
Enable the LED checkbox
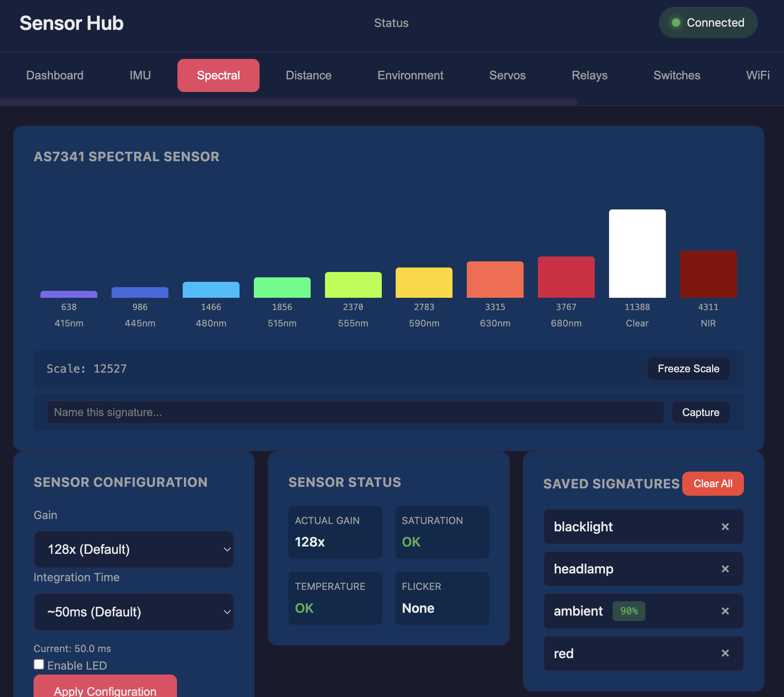(39, 665)
